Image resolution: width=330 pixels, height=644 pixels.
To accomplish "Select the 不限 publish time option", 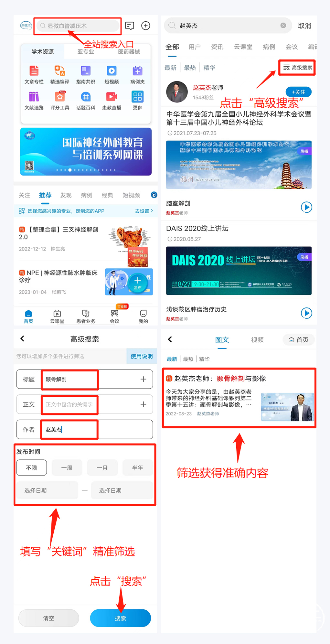I will 32,468.
